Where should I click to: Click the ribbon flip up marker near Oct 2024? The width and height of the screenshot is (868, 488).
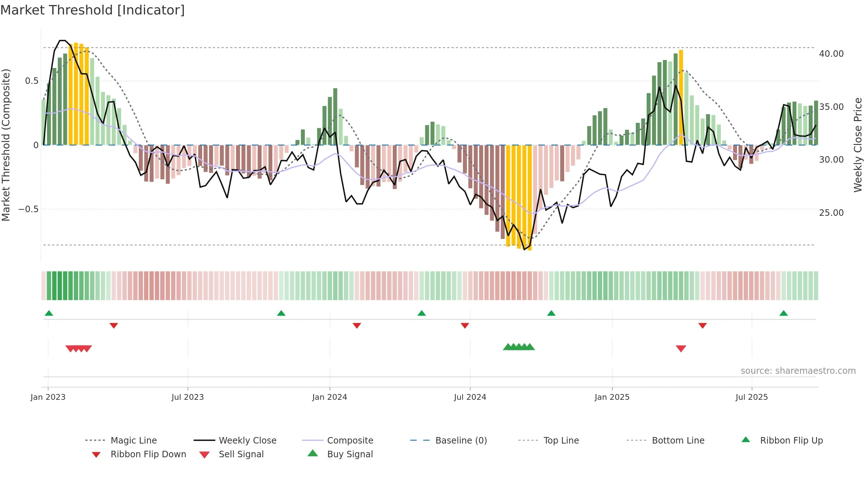(x=551, y=313)
